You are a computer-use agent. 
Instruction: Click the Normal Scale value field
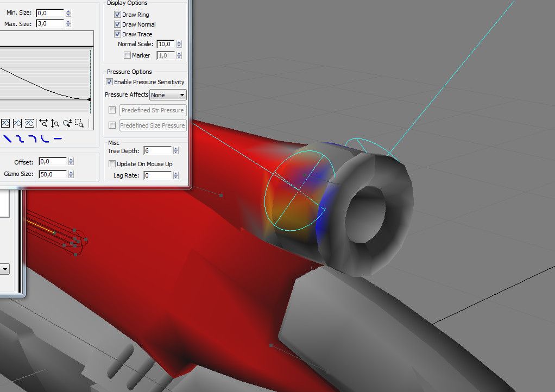pyautogui.click(x=166, y=44)
